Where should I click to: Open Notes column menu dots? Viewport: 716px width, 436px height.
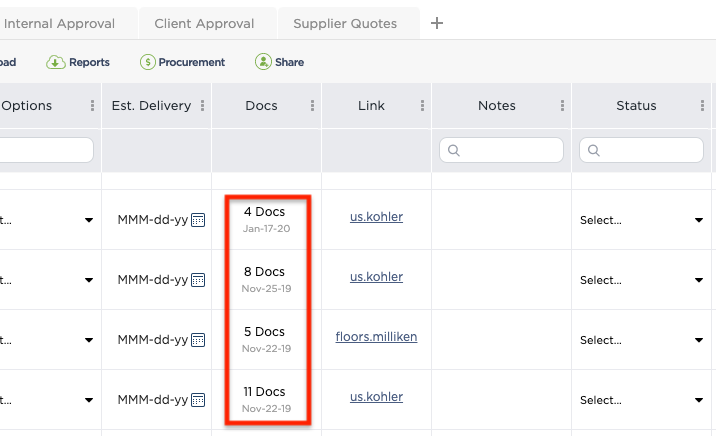562,105
